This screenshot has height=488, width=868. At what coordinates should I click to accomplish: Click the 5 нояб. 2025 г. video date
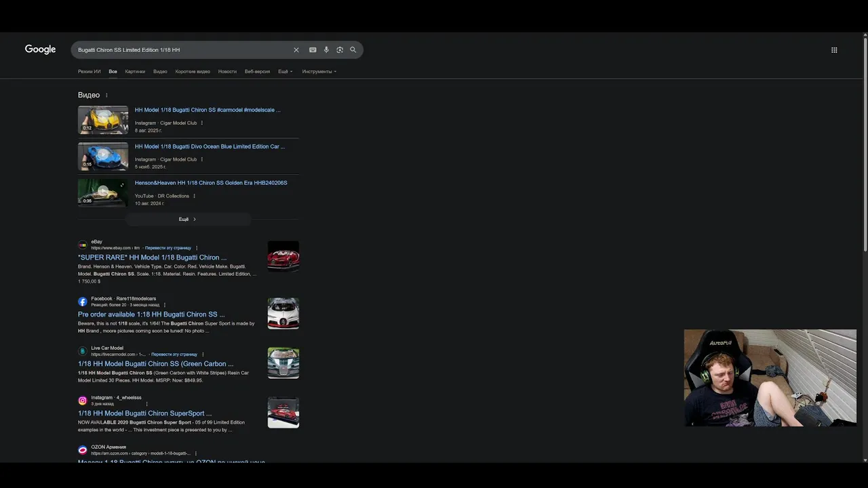tap(150, 167)
